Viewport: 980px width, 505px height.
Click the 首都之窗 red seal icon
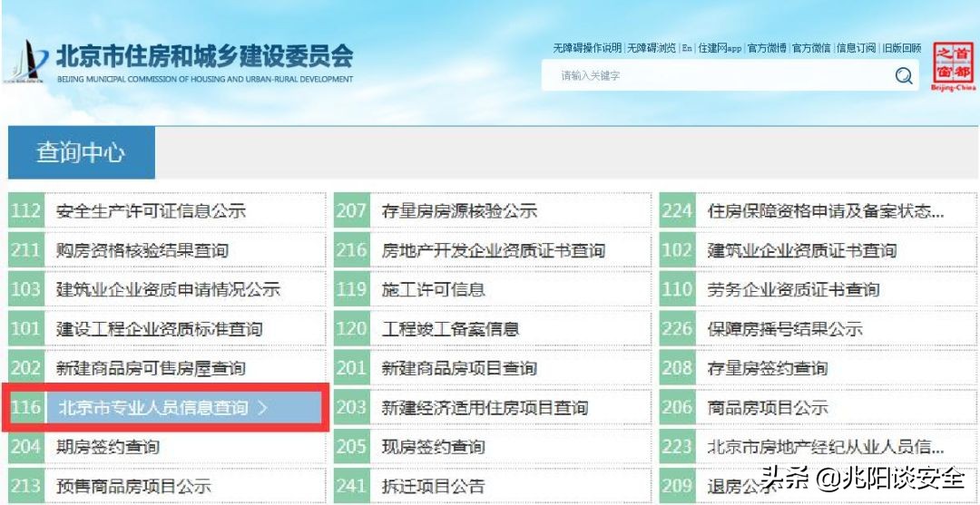[x=953, y=66]
